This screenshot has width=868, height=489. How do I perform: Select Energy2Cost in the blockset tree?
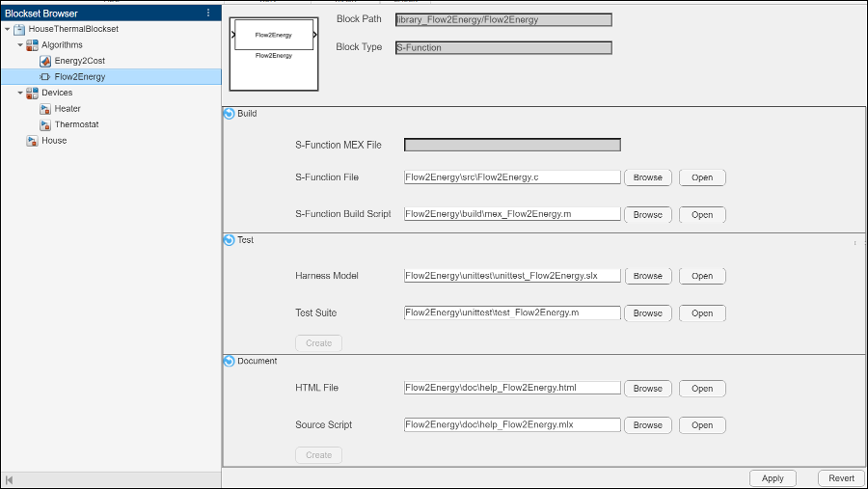coord(80,61)
